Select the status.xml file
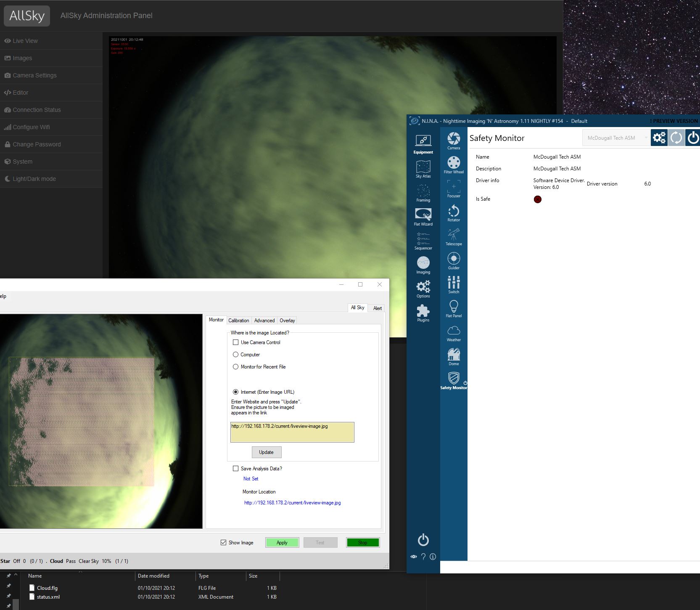 (x=48, y=597)
